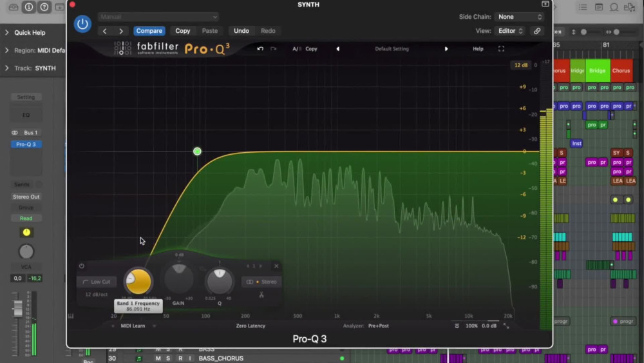The height and width of the screenshot is (363, 644).
Task: Click the FabFilter undo arrow icon
Action: (x=260, y=48)
